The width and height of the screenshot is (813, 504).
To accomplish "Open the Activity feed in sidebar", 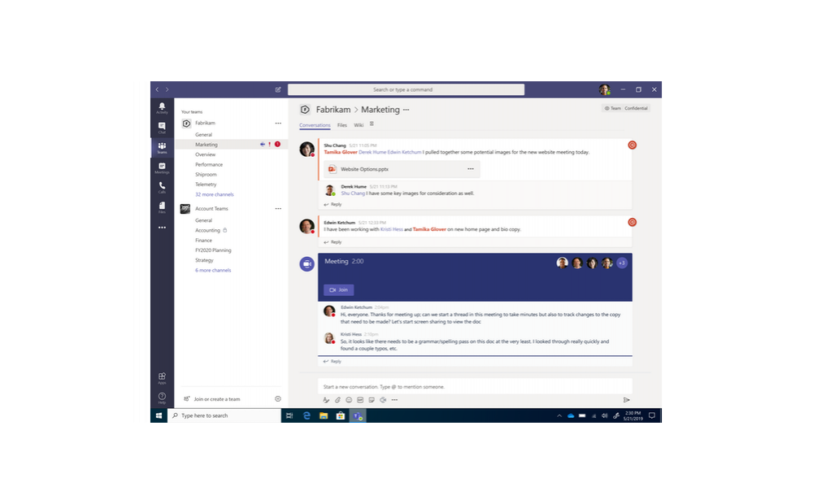I will [162, 107].
